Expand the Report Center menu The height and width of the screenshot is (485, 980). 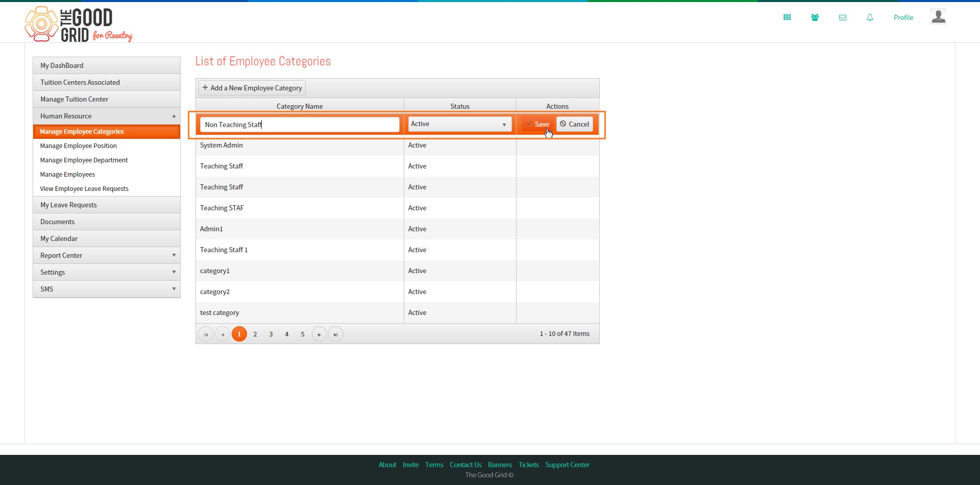click(107, 255)
